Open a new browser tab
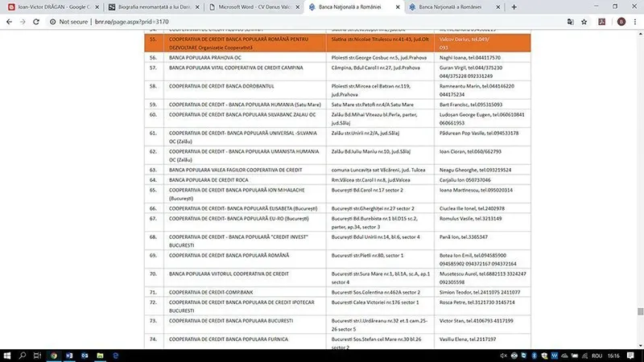Viewport: 644px width, 362px height. tap(514, 7)
